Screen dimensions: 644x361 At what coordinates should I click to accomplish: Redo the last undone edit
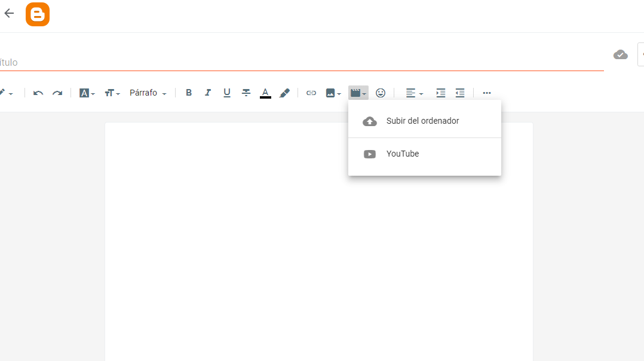point(57,93)
